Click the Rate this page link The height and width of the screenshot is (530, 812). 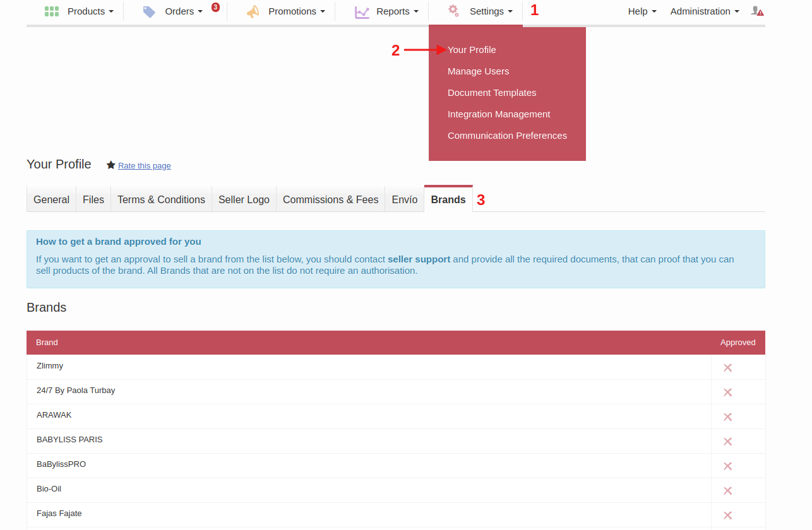pyautogui.click(x=145, y=165)
